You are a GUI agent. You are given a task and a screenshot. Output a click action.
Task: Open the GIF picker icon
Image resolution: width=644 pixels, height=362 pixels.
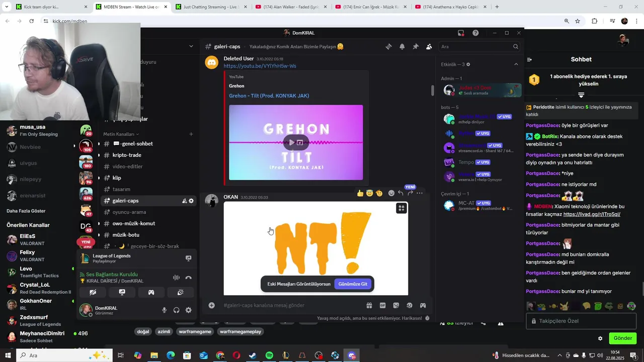pos(383,305)
